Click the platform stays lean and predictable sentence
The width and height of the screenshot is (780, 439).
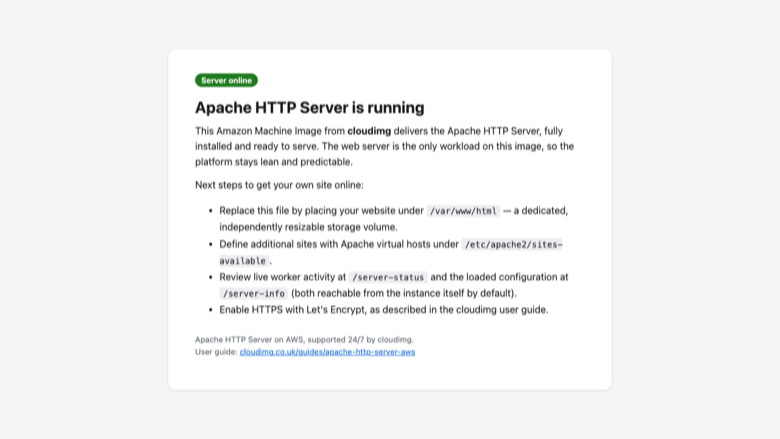[274, 162]
